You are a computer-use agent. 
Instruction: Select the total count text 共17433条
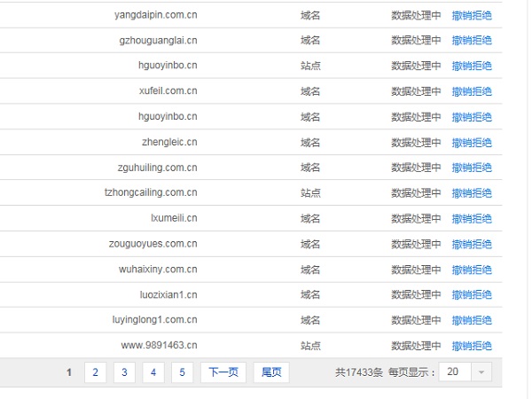pos(359,372)
